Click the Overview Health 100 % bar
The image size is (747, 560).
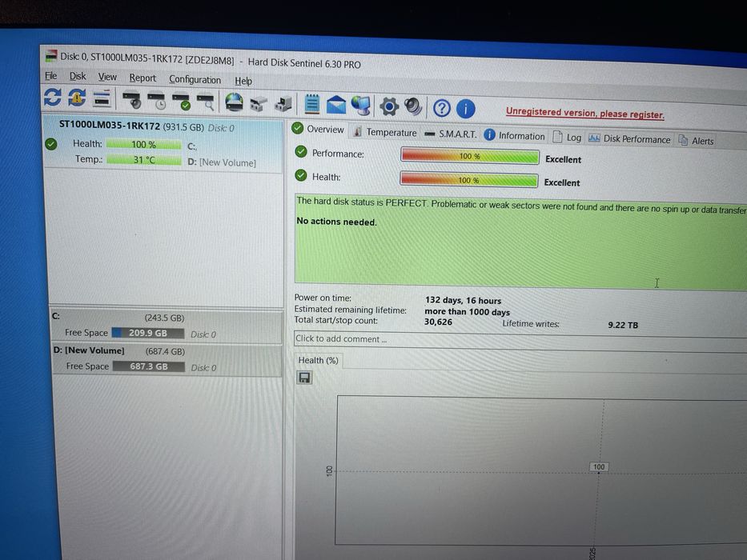(x=469, y=180)
